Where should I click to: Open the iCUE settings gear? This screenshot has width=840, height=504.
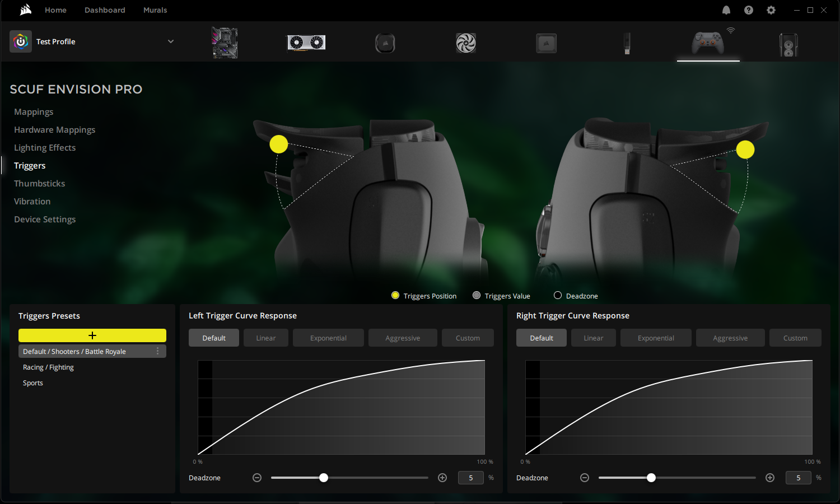coord(771,10)
